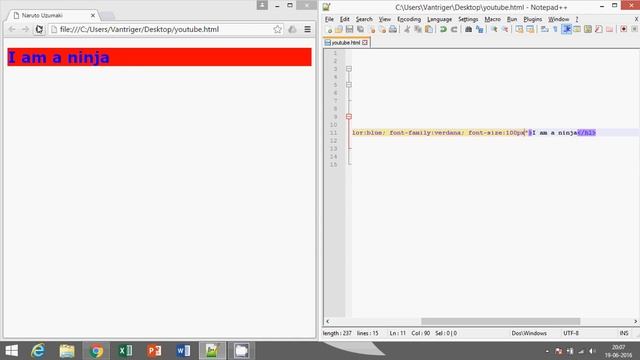The height and width of the screenshot is (360, 640).
Task: Collapse the fold marker on line 5
Action: click(x=349, y=85)
